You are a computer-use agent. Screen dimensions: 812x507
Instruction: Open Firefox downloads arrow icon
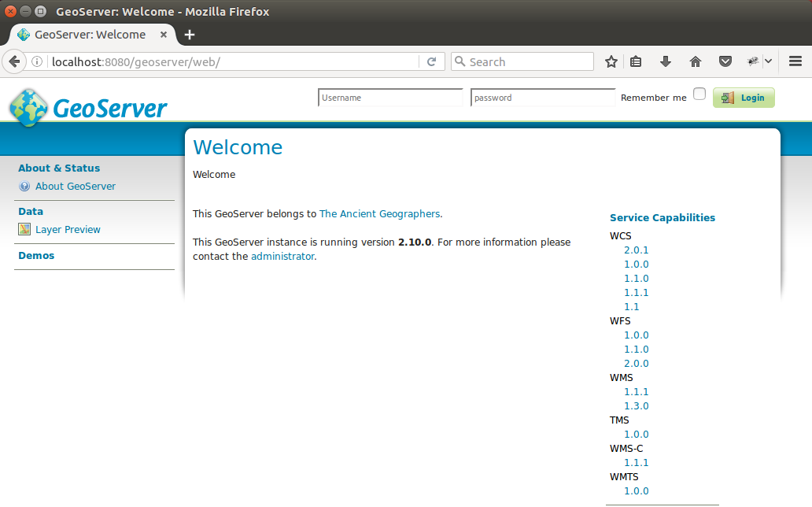[x=666, y=61]
